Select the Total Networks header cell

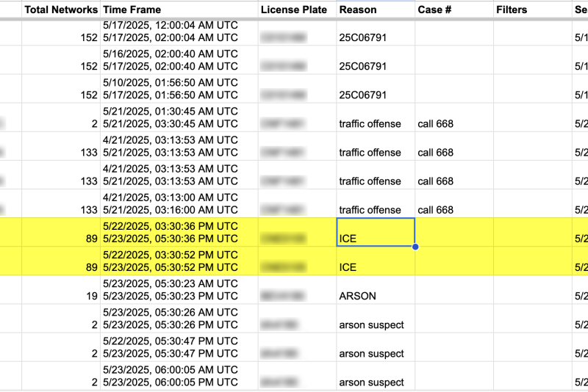[61, 10]
